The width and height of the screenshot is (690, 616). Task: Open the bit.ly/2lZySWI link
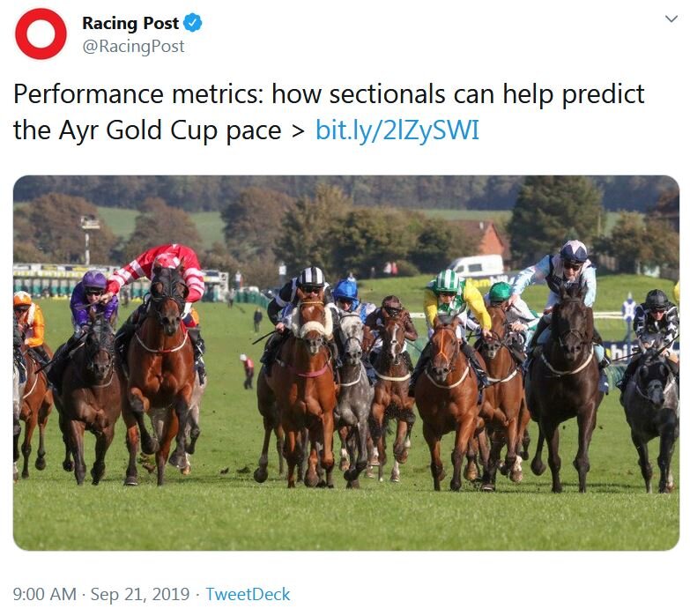click(x=397, y=130)
